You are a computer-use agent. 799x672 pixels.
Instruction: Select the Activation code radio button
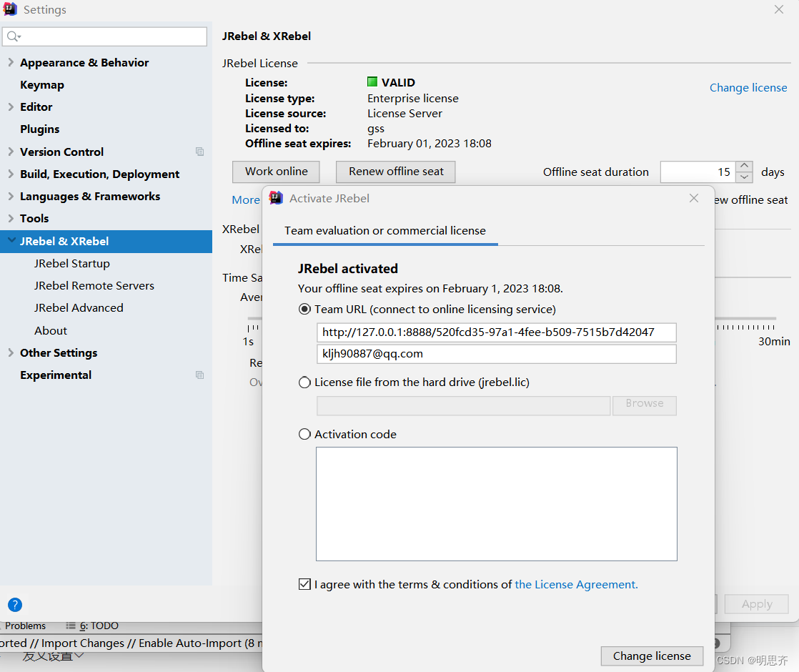304,434
